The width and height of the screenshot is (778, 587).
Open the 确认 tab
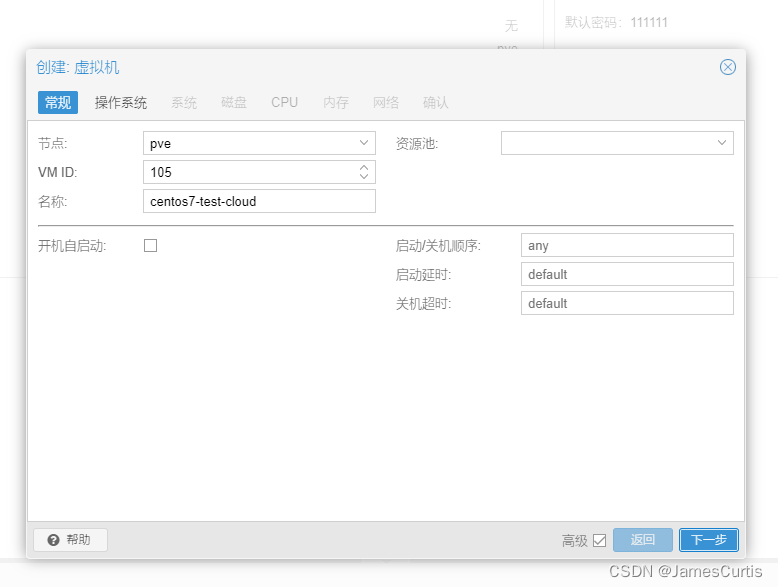(x=436, y=103)
